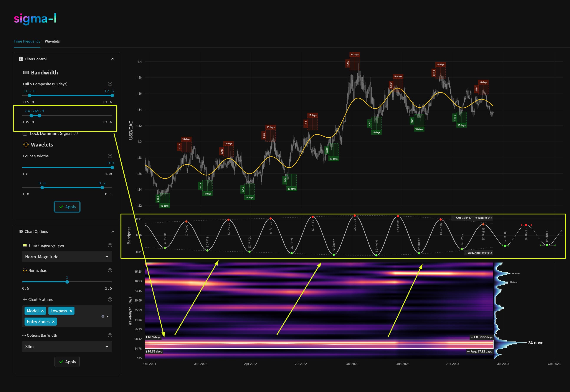Switch to the Wavelets tab
570x392 pixels.
(x=52, y=41)
